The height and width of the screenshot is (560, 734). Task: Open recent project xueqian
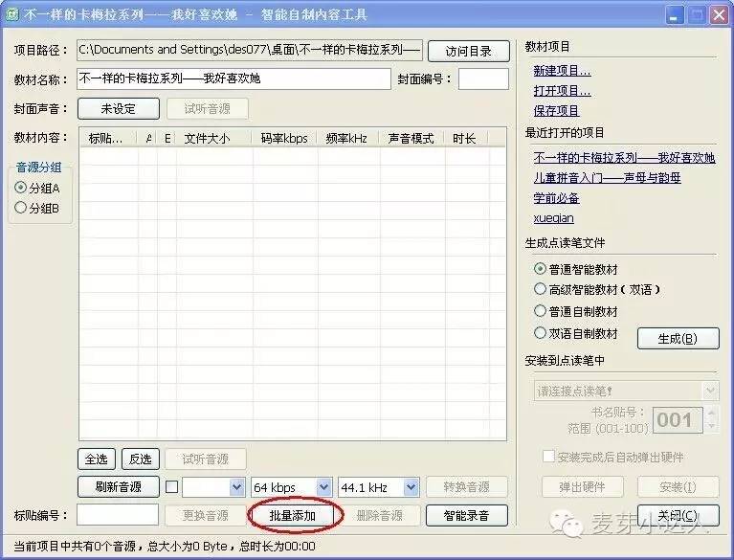tap(553, 218)
